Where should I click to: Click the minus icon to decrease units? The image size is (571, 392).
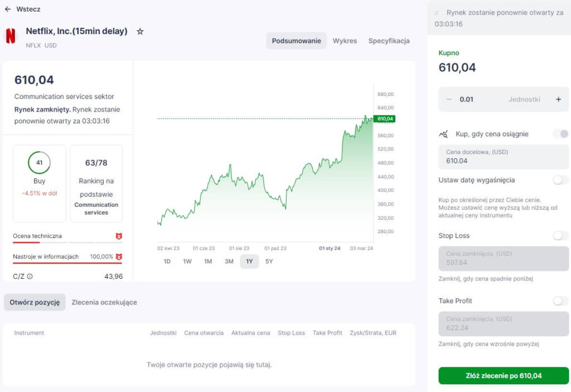pyautogui.click(x=449, y=99)
